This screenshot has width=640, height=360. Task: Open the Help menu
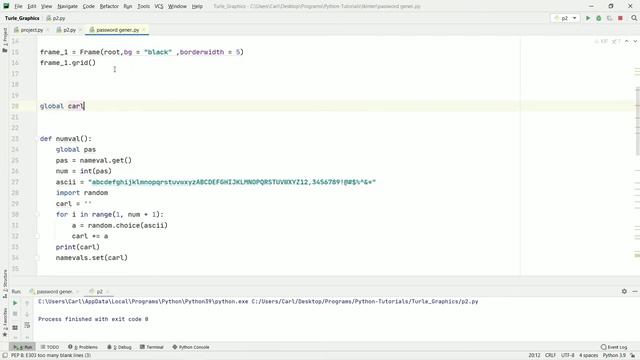197,6
